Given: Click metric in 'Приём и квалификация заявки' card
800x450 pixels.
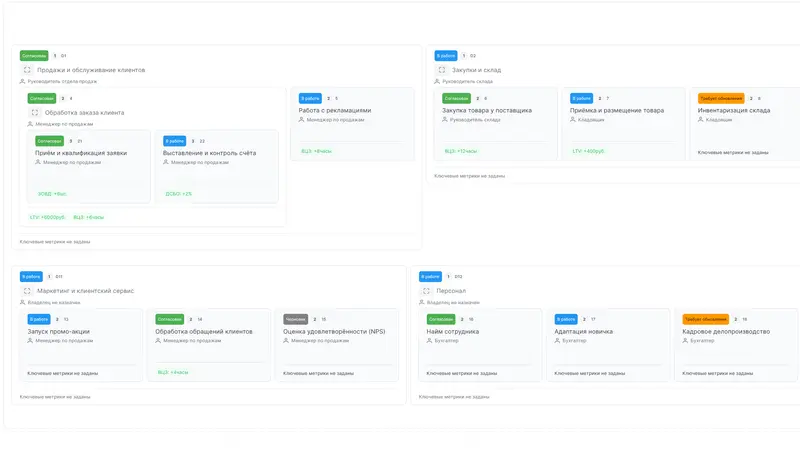Looking at the screenshot, I should tap(52, 194).
